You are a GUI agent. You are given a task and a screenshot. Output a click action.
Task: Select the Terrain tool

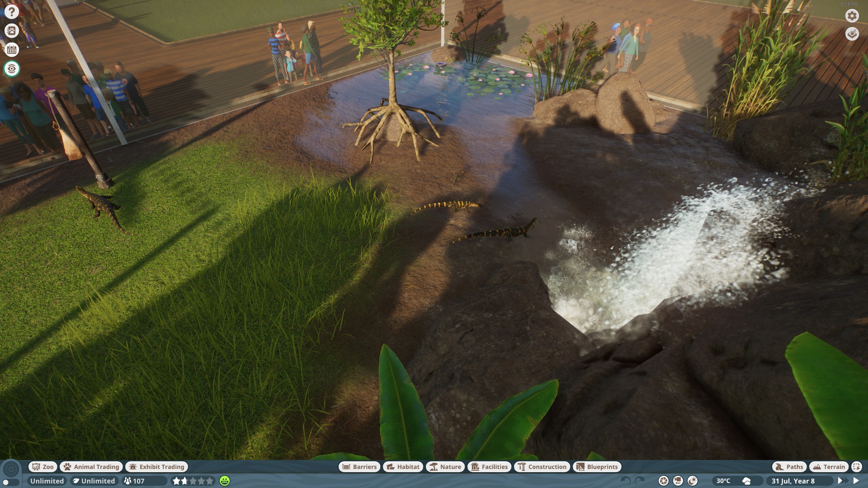[828, 467]
